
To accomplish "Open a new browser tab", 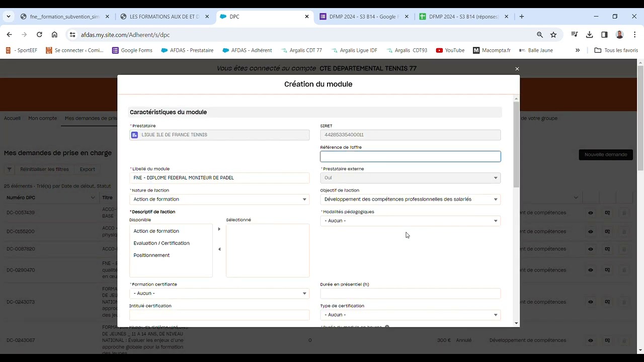I will pos(522,17).
